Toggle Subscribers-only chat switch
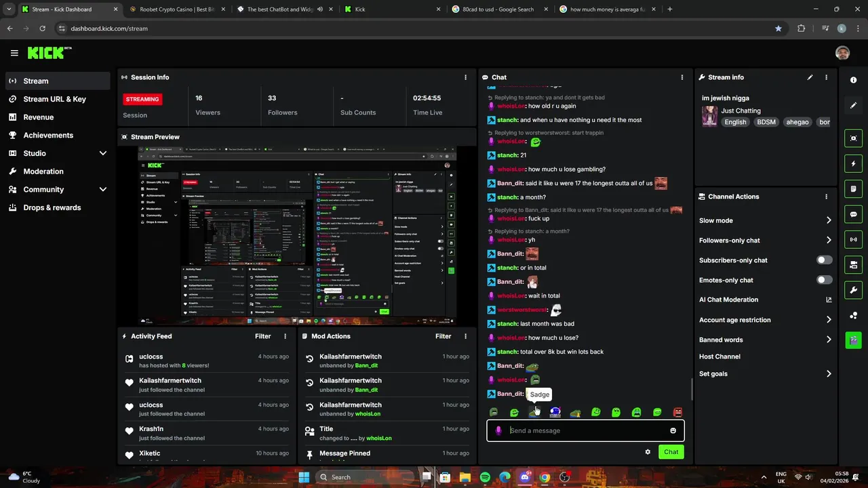This screenshot has width=868, height=488. pos(824,260)
